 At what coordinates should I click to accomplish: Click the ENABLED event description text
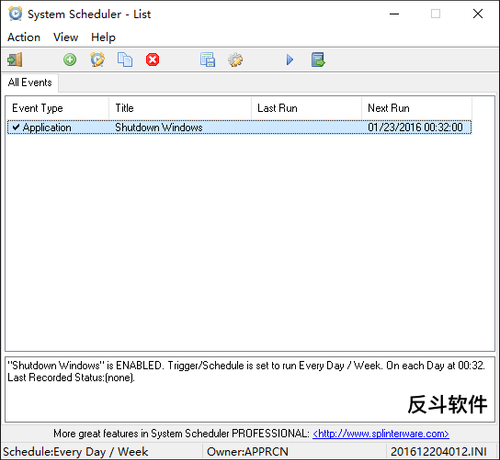click(246, 366)
